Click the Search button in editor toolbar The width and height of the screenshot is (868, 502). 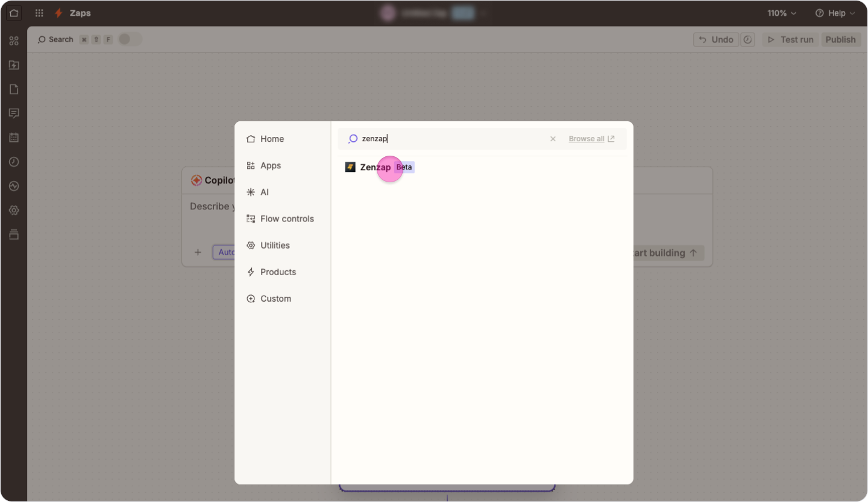click(x=55, y=39)
